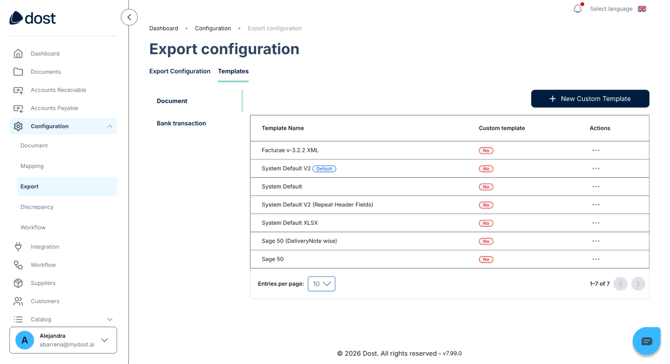This screenshot has width=670, height=364.
Task: Click the UK flag language icon
Action: pos(642,9)
